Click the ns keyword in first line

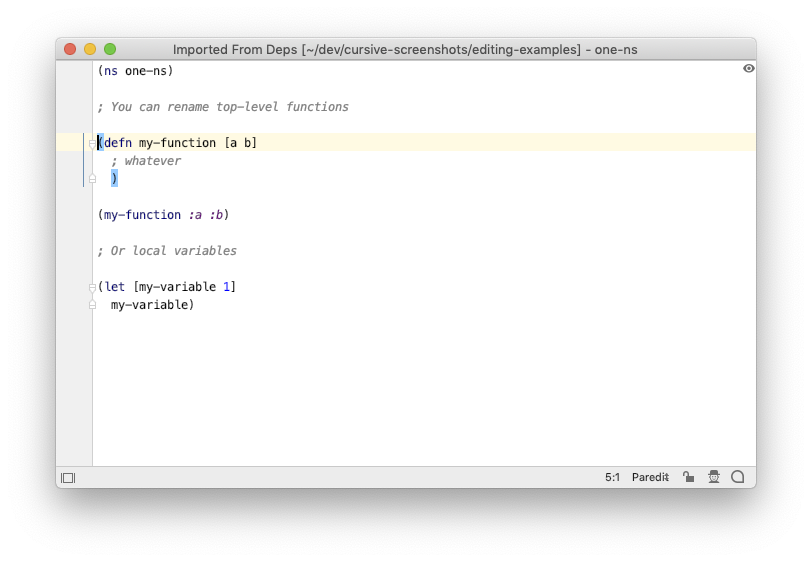111,71
